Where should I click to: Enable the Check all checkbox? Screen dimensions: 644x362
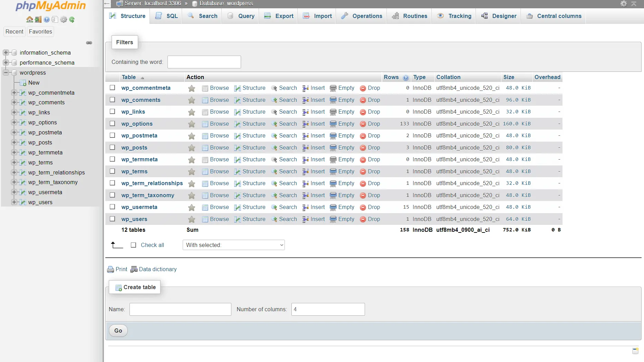pos(133,245)
